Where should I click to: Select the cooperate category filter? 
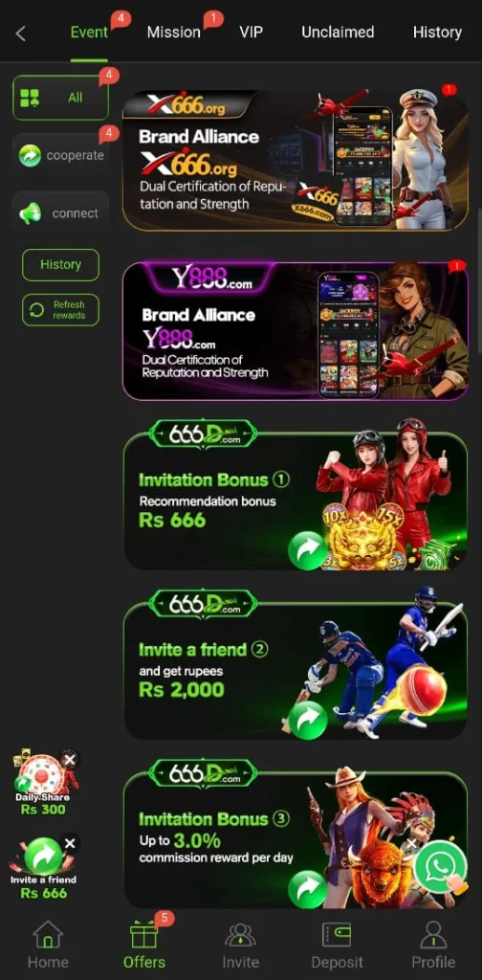(60, 155)
